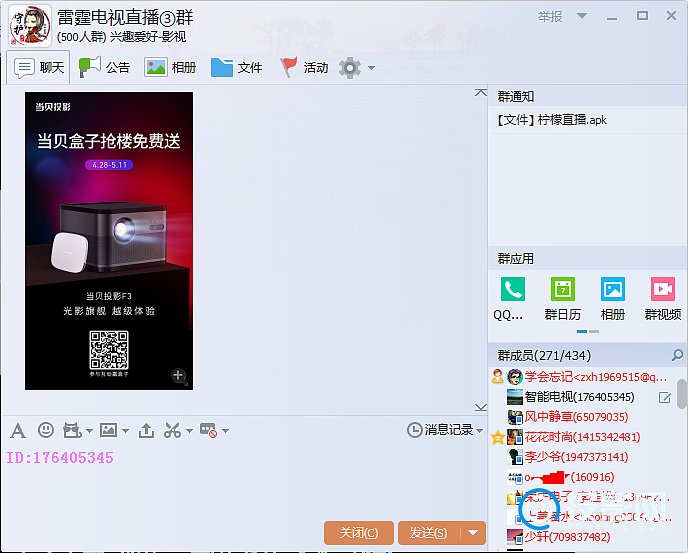Open the font formatting tool
This screenshot has height=553, width=688.
(18, 430)
